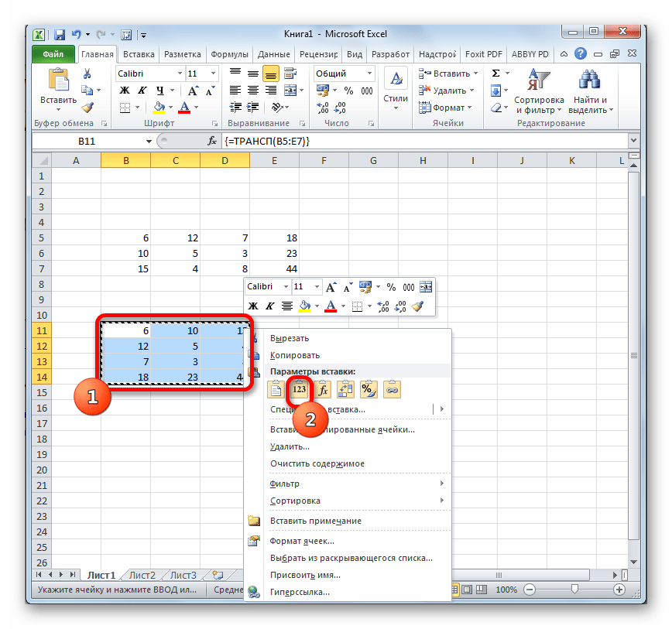
Task: Select the plain Paste icon in context menu
Action: click(276, 389)
